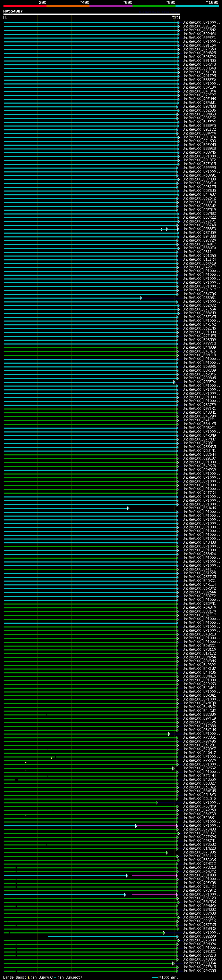
Task: Open hit UniRef100_A7P650
Action: (199, 49)
